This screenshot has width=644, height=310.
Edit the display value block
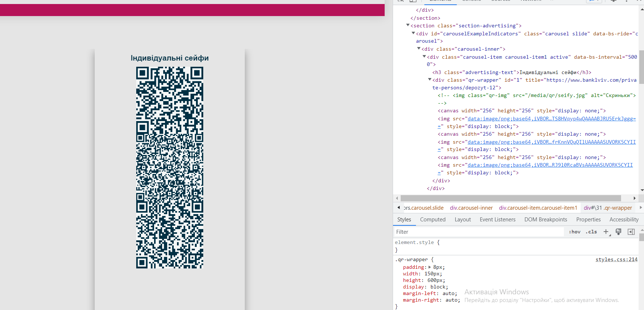tap(438, 287)
